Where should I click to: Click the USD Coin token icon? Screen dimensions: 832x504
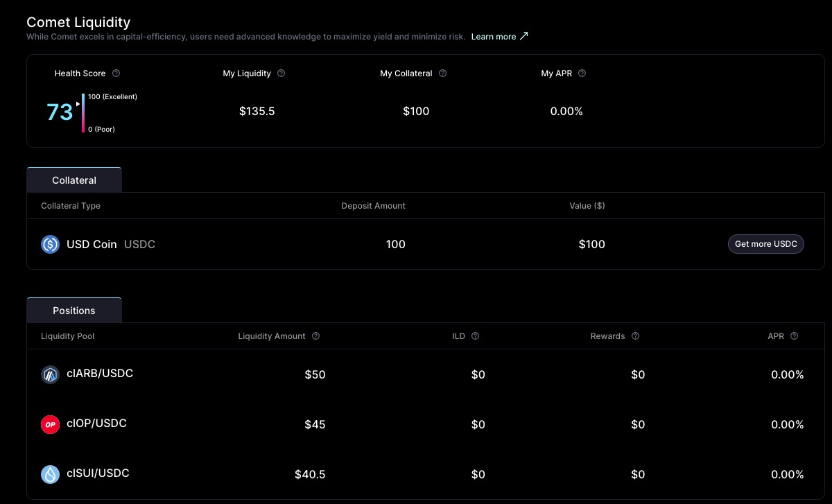(50, 244)
